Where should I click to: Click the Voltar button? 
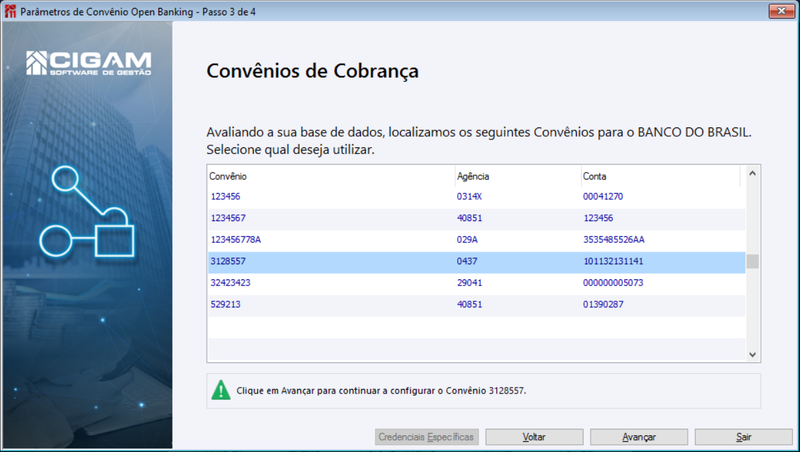click(x=534, y=437)
